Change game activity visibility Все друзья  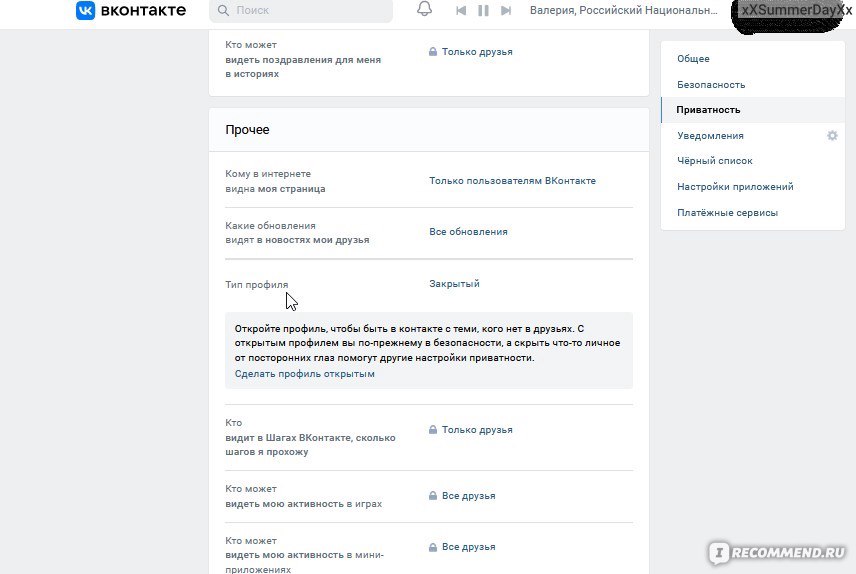pos(462,496)
